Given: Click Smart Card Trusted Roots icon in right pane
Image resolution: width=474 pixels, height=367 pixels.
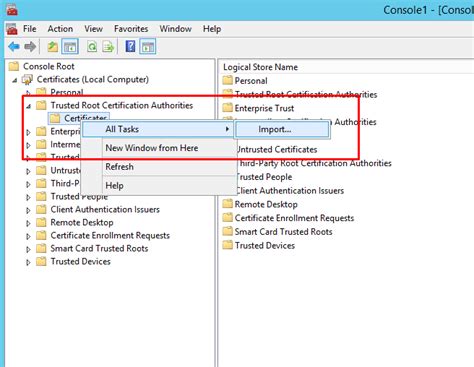Looking at the screenshot, I should (227, 231).
